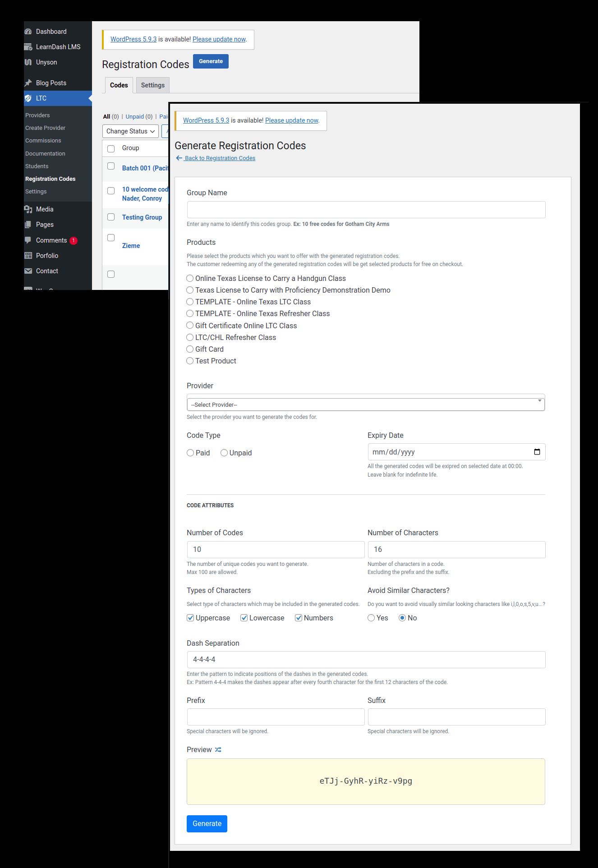Click the Pages sidebar icon

coord(28,225)
